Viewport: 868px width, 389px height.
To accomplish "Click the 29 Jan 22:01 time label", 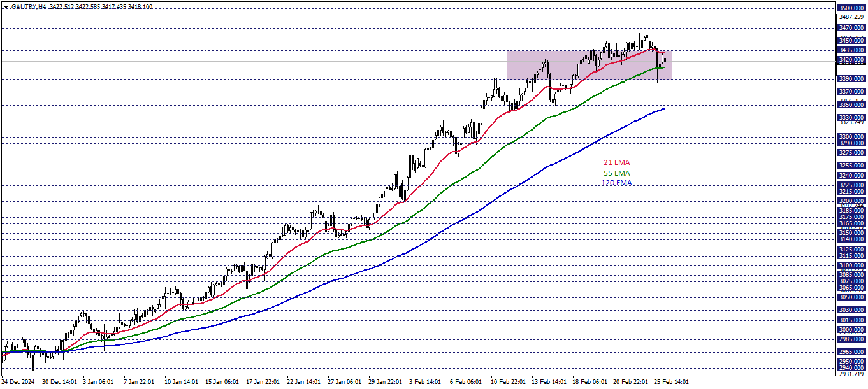I will tap(386, 382).
